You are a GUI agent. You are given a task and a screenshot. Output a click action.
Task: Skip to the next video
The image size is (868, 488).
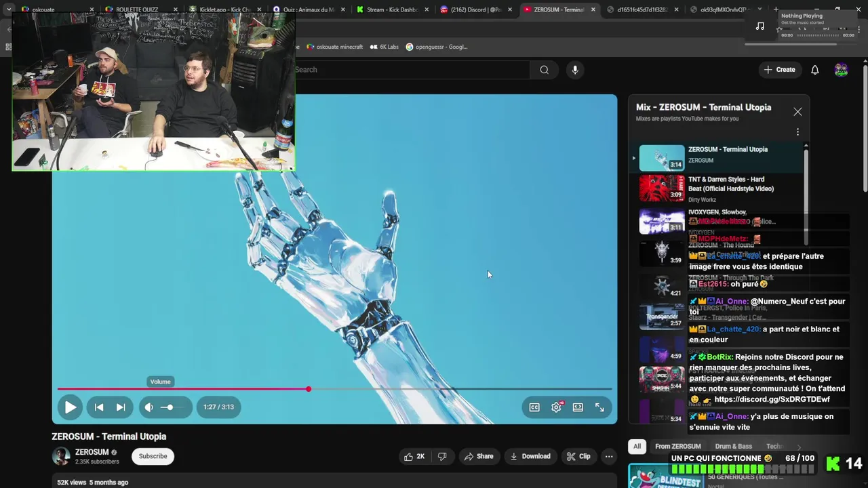(x=121, y=407)
